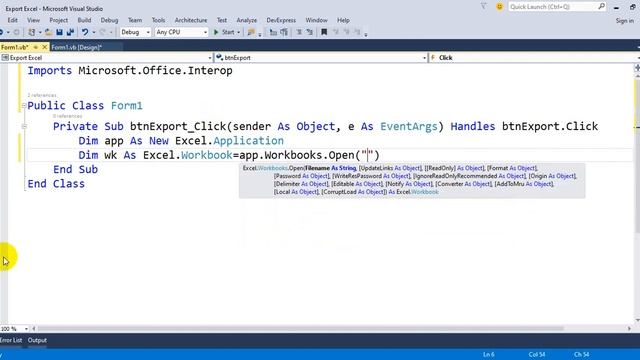
Task: Click the notifications filter flag icon
Action: [x=484, y=7]
